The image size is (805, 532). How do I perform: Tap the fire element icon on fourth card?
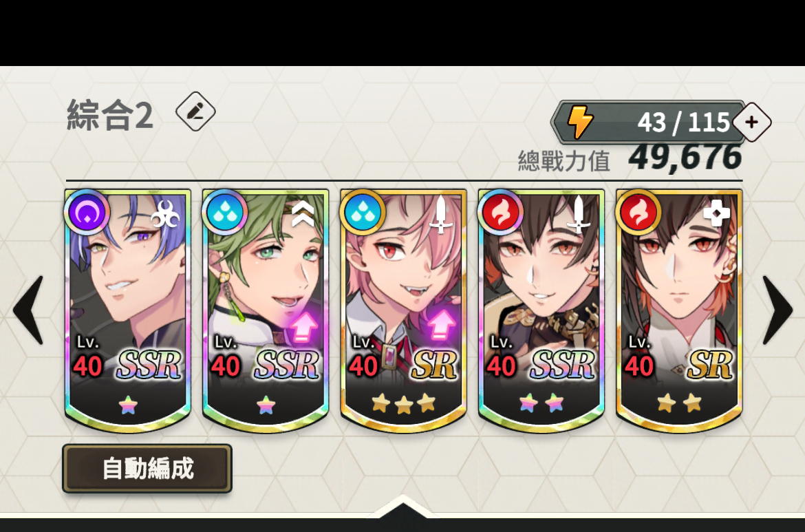500,212
